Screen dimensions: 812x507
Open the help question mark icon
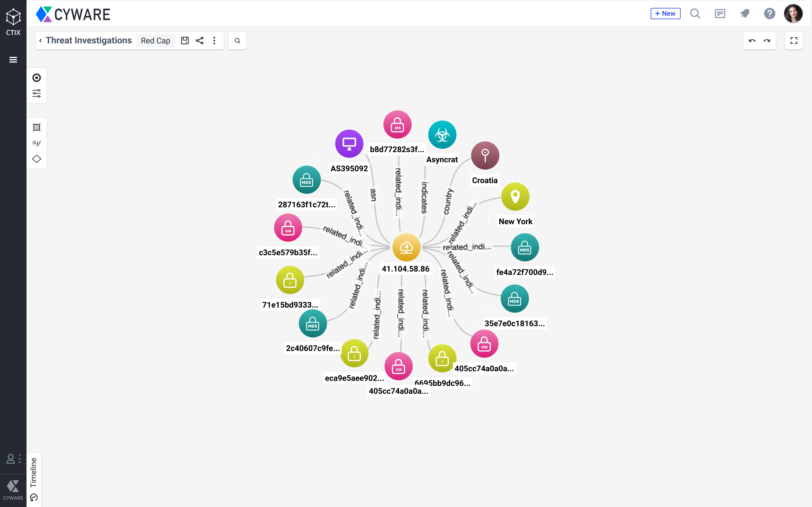[769, 14]
